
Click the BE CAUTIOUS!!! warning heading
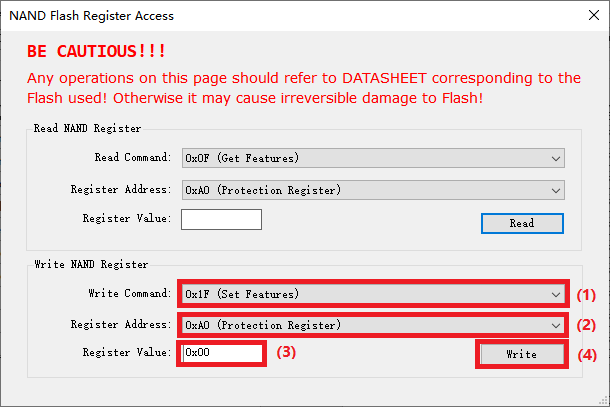click(x=97, y=51)
